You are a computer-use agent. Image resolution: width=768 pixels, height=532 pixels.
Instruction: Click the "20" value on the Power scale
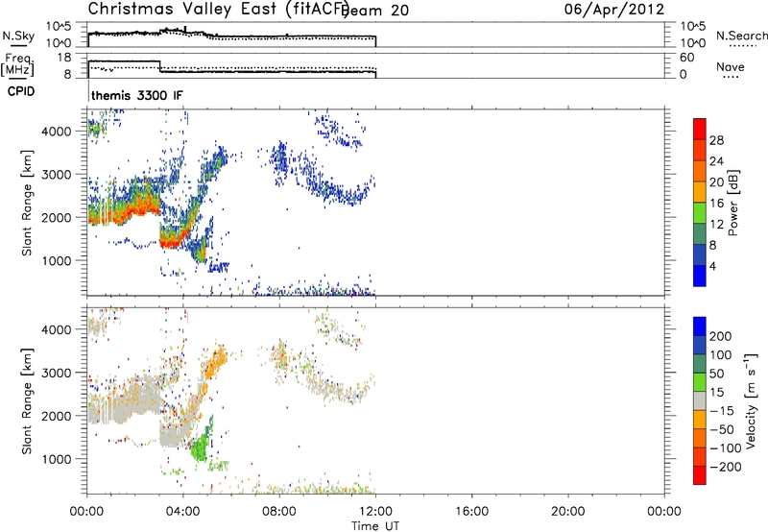tap(716, 182)
